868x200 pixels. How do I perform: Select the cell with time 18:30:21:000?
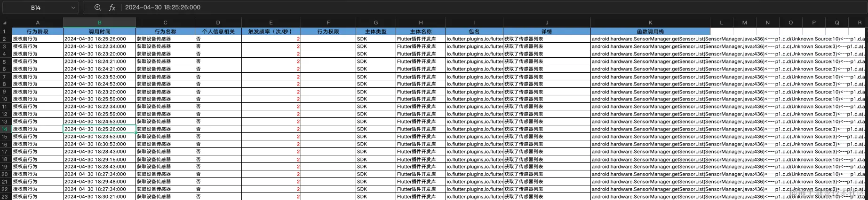[99, 197]
